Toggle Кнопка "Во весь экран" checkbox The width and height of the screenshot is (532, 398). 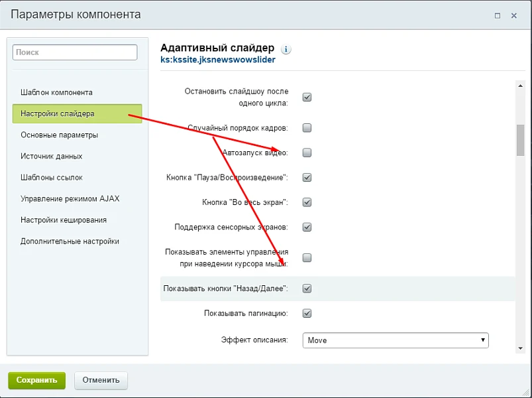[307, 202]
